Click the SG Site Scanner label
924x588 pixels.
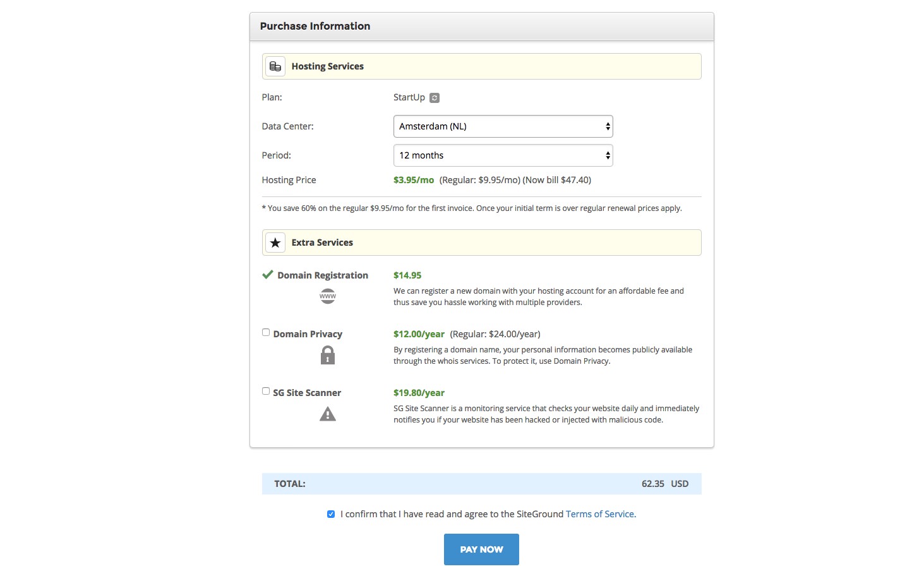coord(307,393)
